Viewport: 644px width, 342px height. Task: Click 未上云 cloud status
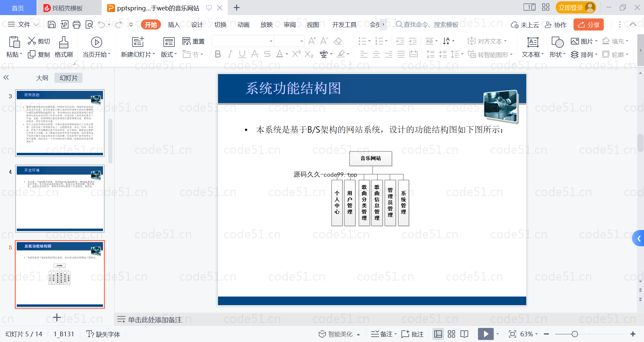point(525,24)
